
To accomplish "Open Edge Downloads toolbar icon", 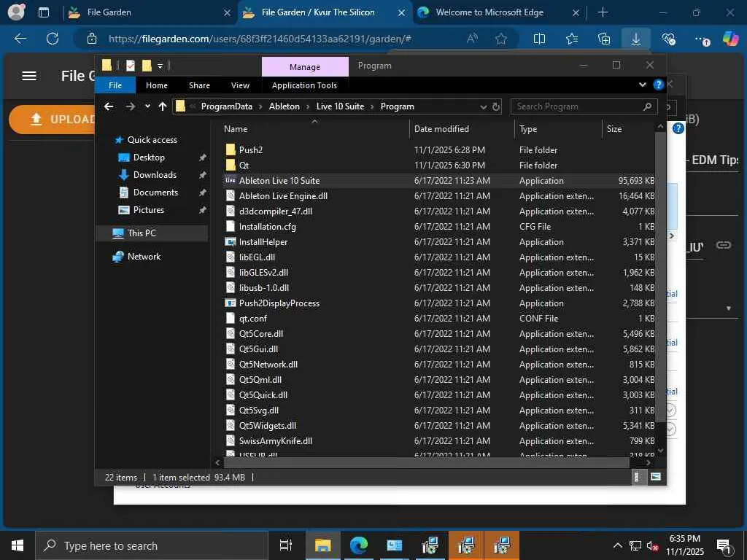I will (x=636, y=39).
